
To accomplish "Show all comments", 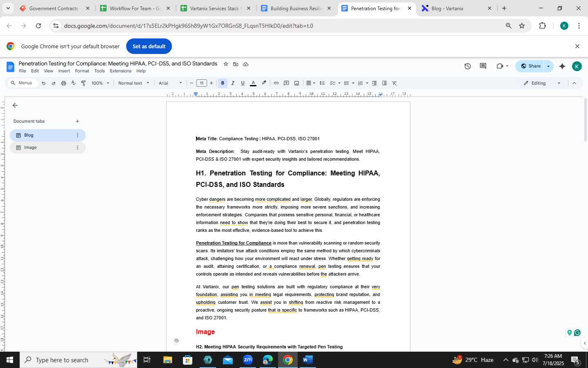I will click(x=483, y=66).
